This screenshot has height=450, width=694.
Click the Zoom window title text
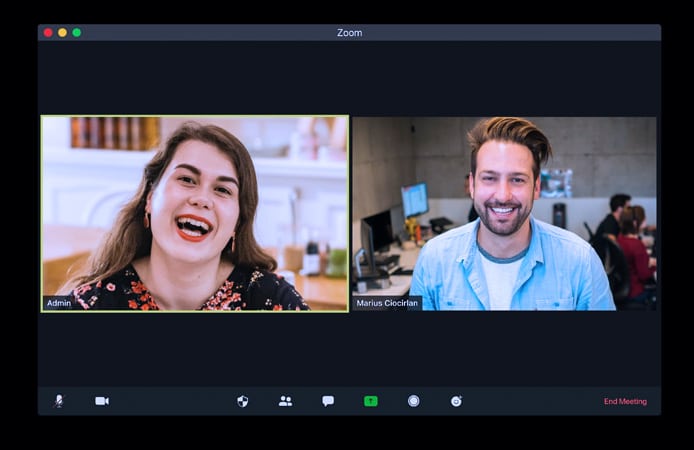(349, 33)
